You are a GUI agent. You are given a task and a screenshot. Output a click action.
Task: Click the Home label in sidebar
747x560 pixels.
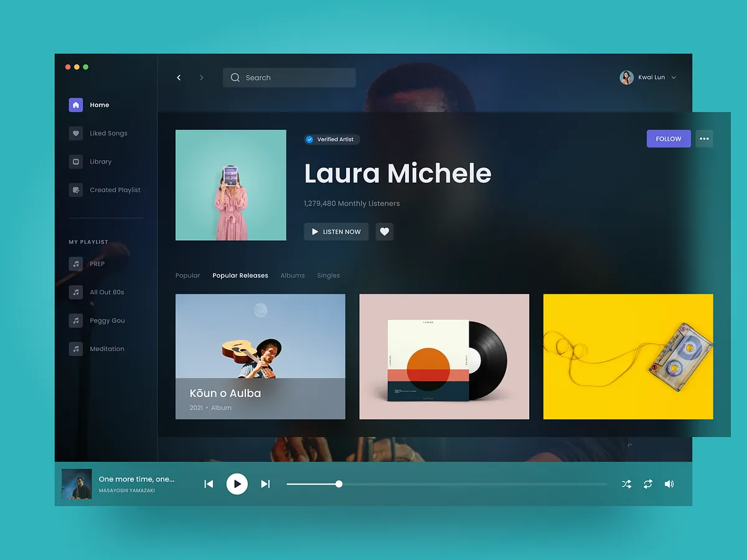click(x=100, y=105)
